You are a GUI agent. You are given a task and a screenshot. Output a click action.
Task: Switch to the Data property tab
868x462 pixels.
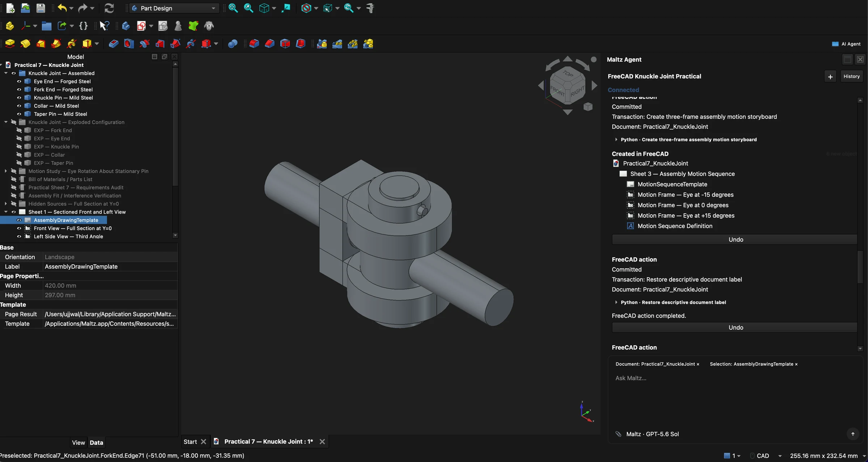click(x=96, y=442)
